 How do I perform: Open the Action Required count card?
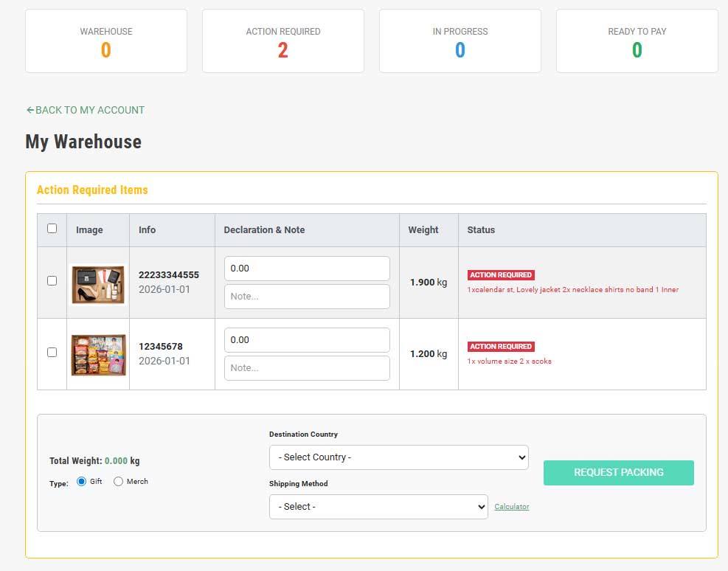283,41
